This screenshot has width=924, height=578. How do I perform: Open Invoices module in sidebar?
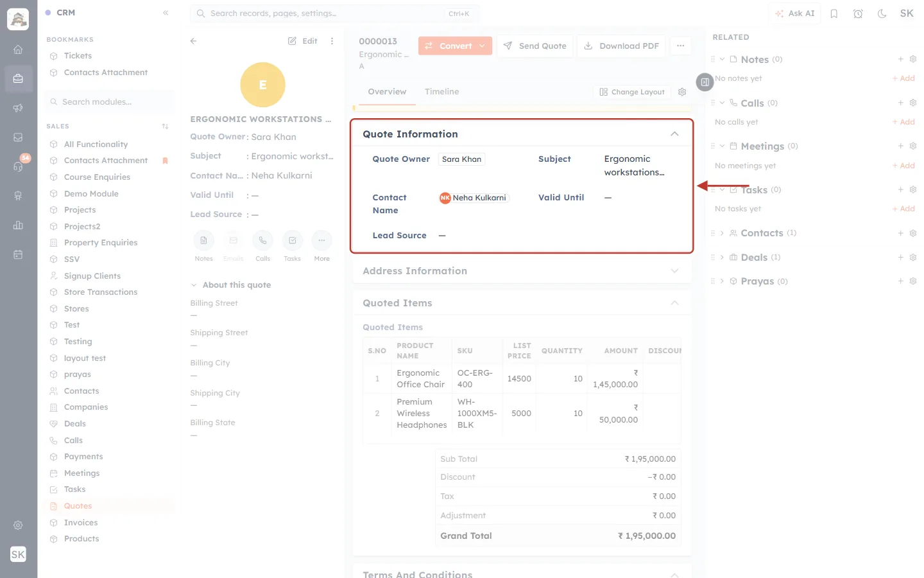coord(80,523)
